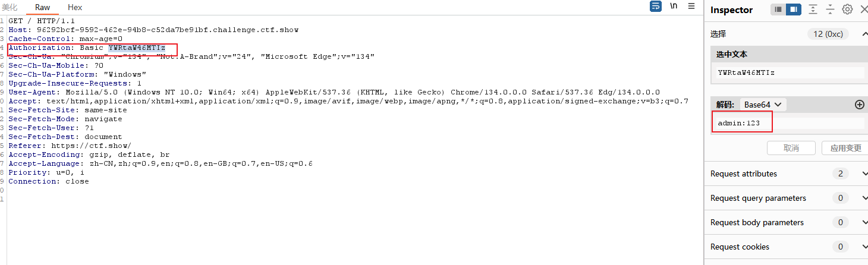Click the collapse all sections icon

(830, 10)
